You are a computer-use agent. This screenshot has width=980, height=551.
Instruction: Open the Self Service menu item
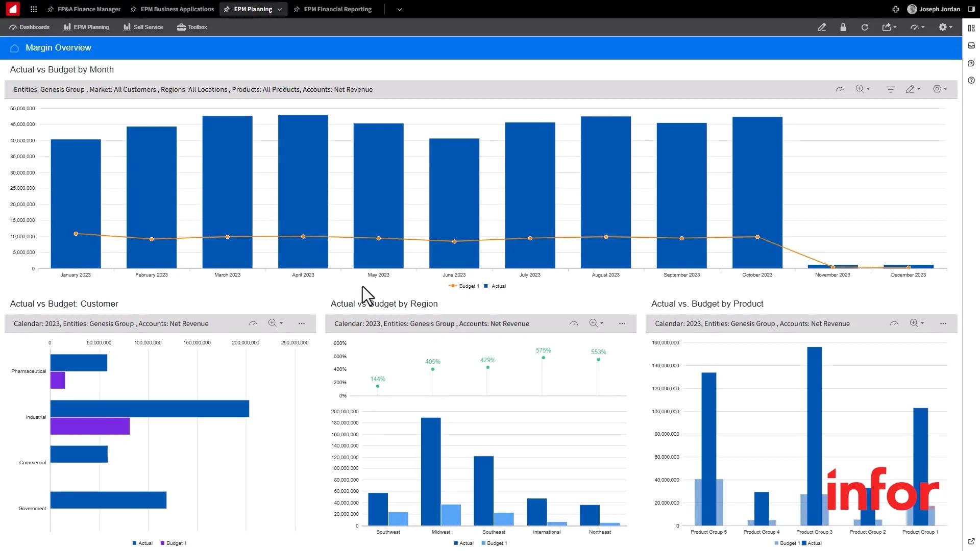point(143,27)
